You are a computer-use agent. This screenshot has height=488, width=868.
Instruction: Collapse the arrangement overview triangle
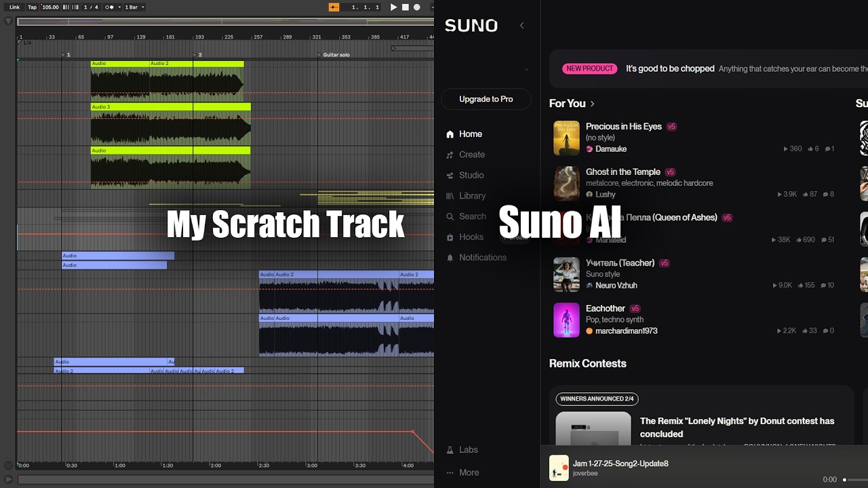[x=9, y=21]
